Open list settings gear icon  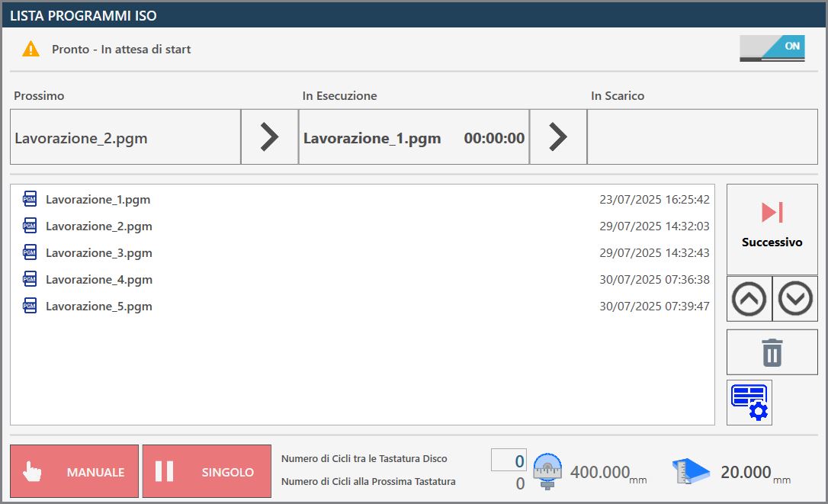pyautogui.click(x=749, y=403)
